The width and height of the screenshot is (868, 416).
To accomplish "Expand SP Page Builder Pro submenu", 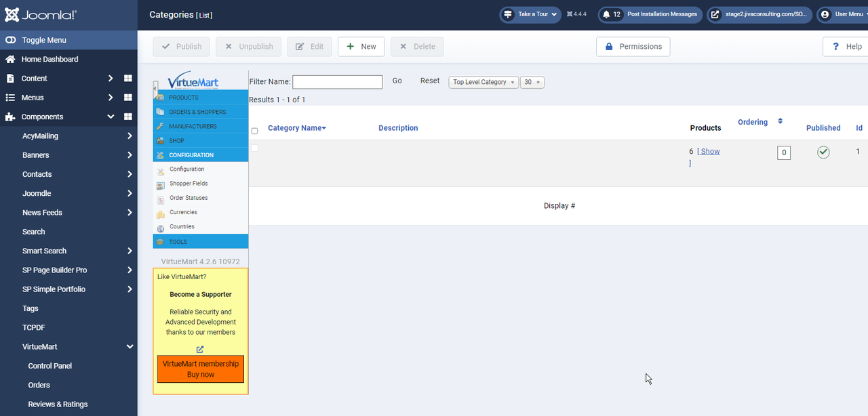I will (x=130, y=270).
